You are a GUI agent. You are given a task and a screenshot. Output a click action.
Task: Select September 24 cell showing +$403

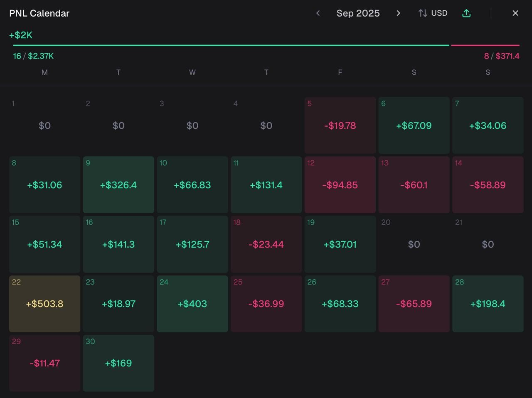point(192,304)
